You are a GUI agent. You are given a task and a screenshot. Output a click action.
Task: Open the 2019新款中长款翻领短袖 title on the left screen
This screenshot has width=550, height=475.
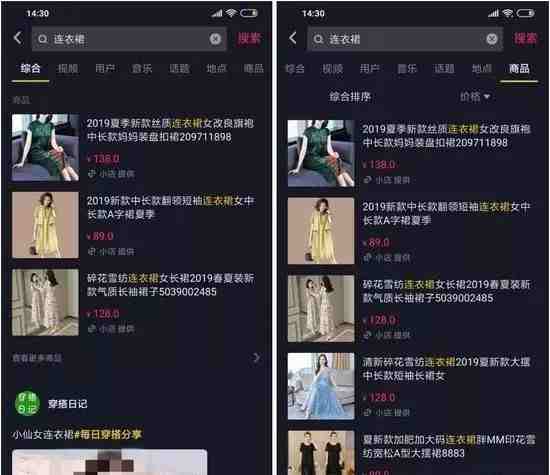coord(170,207)
